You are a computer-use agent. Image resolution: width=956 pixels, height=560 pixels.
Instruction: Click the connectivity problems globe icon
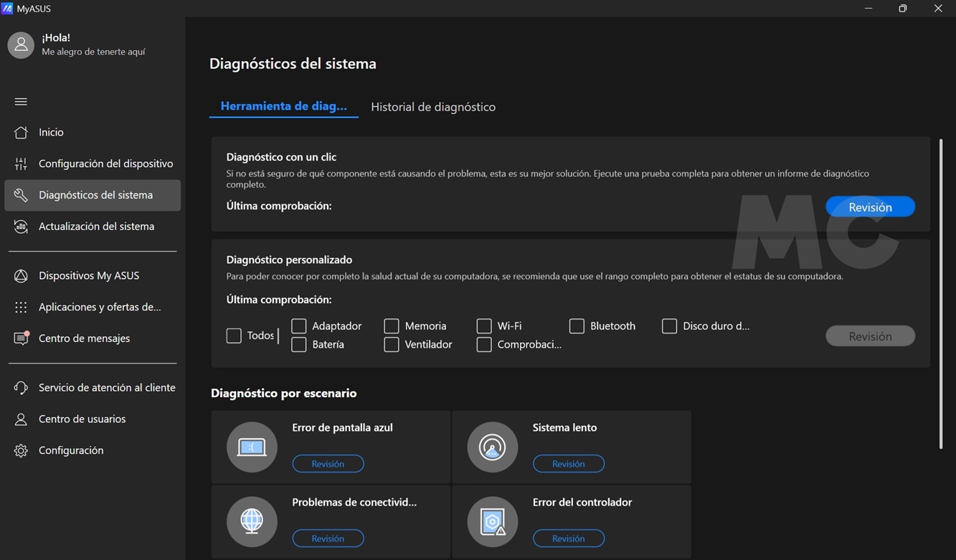[252, 522]
